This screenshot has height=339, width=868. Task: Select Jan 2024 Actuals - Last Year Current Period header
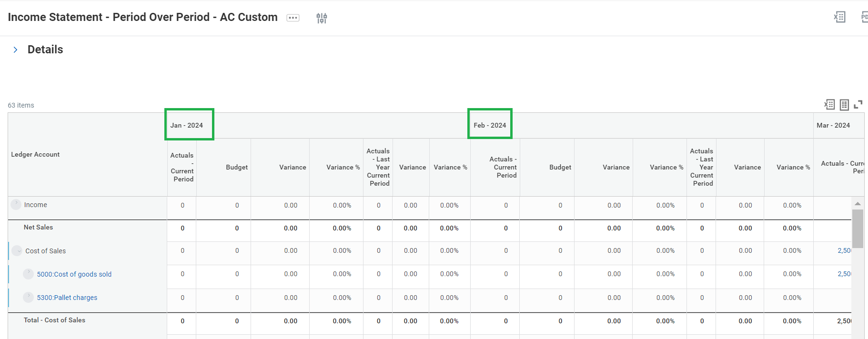click(378, 167)
